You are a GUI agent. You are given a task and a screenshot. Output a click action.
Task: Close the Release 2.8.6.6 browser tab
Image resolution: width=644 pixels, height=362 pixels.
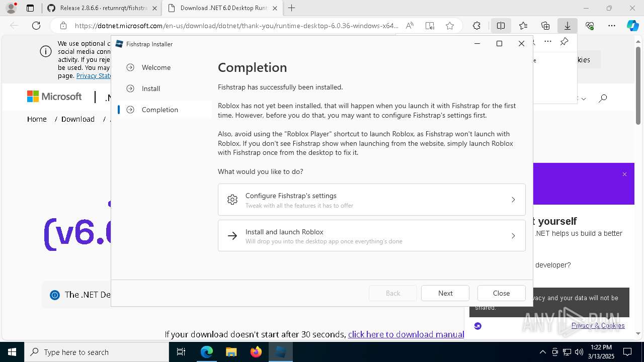pos(154,8)
